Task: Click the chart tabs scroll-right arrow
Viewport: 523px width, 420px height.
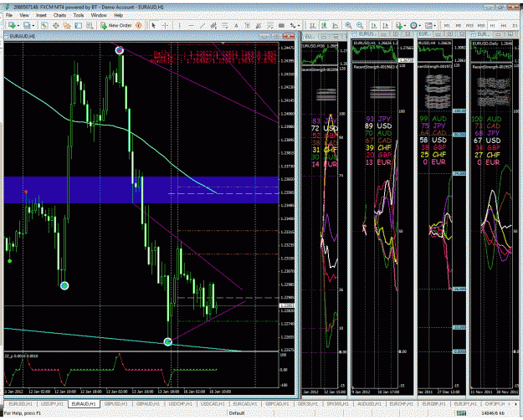Action: 515,404
